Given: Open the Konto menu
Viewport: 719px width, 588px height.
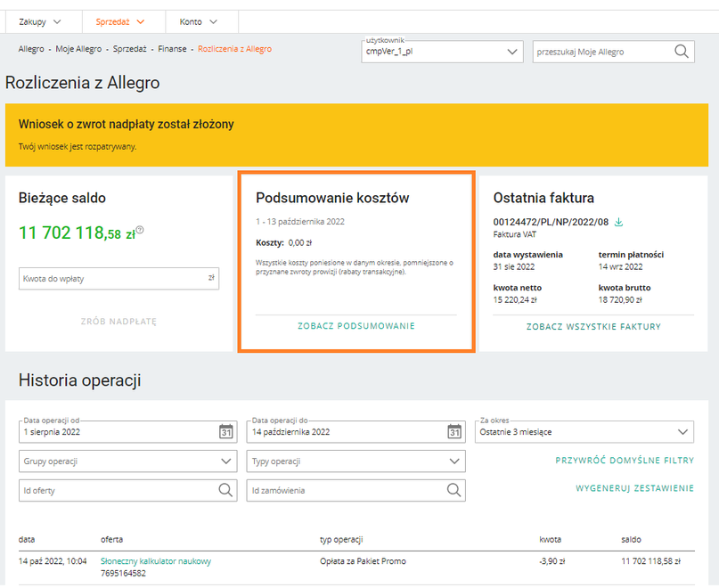Looking at the screenshot, I should [x=198, y=21].
